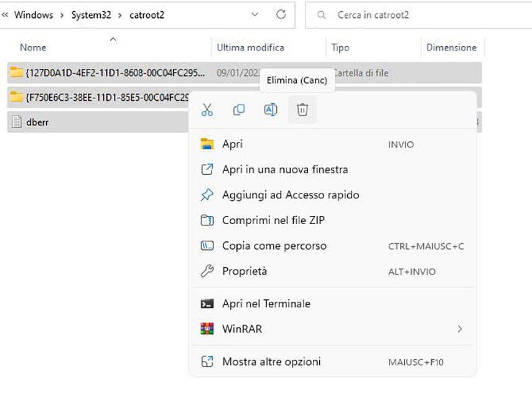
Task: Choose Copia come percorso
Action: pyautogui.click(x=274, y=246)
